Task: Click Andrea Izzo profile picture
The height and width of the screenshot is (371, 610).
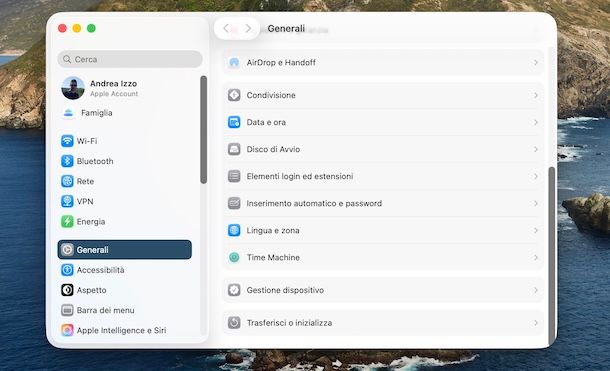Action: pyautogui.click(x=73, y=88)
